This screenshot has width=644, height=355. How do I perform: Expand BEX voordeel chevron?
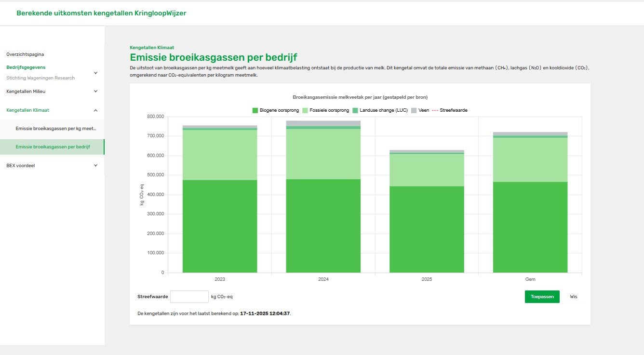(x=95, y=165)
